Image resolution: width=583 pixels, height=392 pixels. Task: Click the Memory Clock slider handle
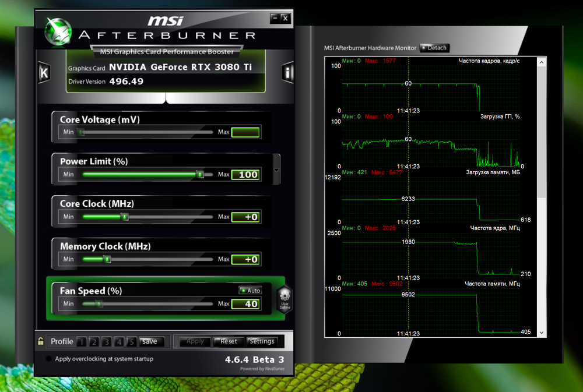pyautogui.click(x=107, y=259)
